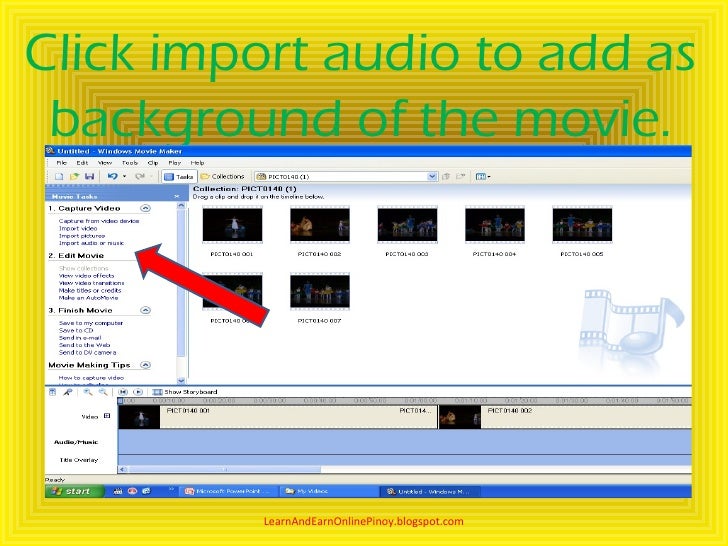The height and width of the screenshot is (546, 728).
Task: Click the Import pictures link
Action: pos(82,236)
